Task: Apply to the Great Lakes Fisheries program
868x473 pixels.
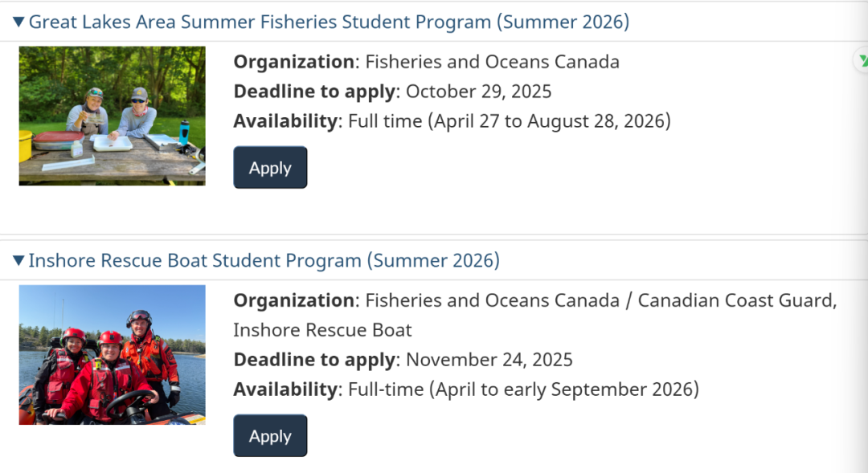Action: [270, 168]
